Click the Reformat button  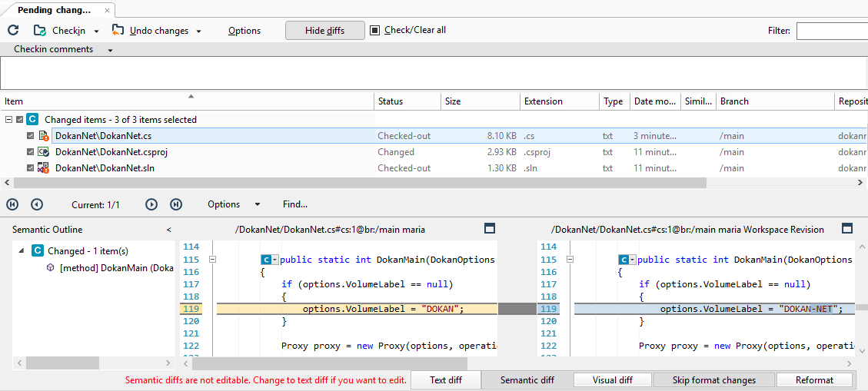click(x=814, y=380)
